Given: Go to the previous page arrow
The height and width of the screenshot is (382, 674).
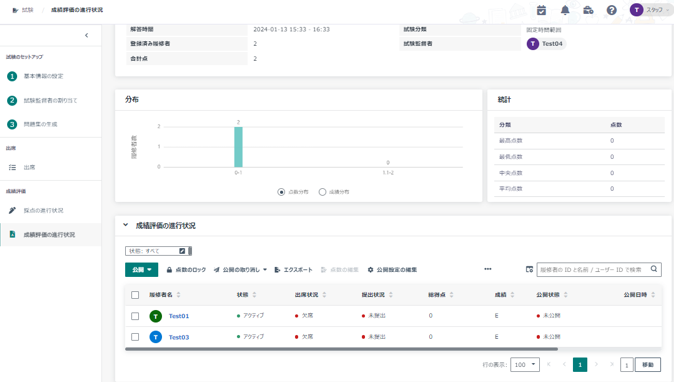Looking at the screenshot, I should 564,364.
